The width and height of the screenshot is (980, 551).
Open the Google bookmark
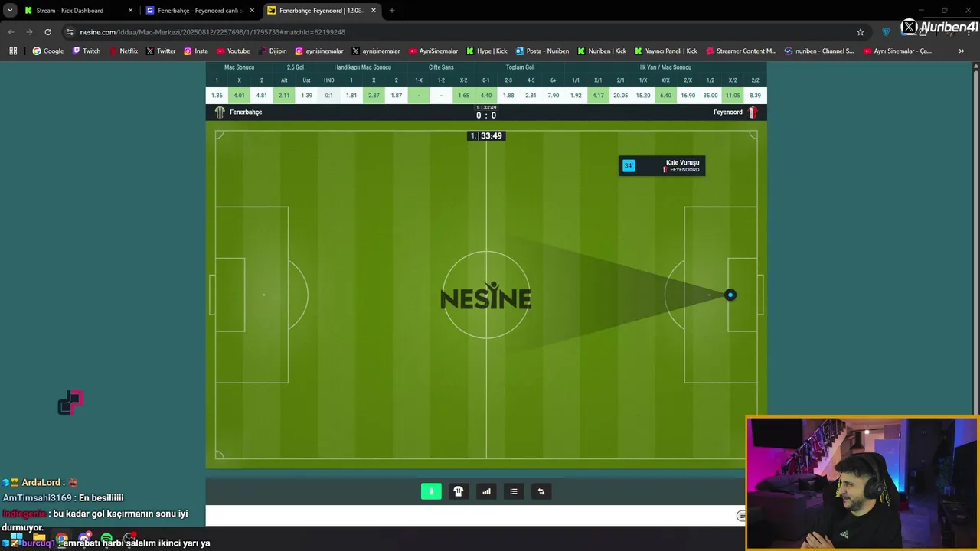(x=47, y=51)
